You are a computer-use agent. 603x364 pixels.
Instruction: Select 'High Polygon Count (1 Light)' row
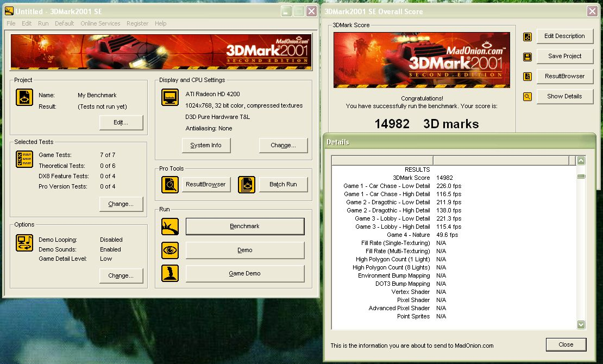(454, 259)
